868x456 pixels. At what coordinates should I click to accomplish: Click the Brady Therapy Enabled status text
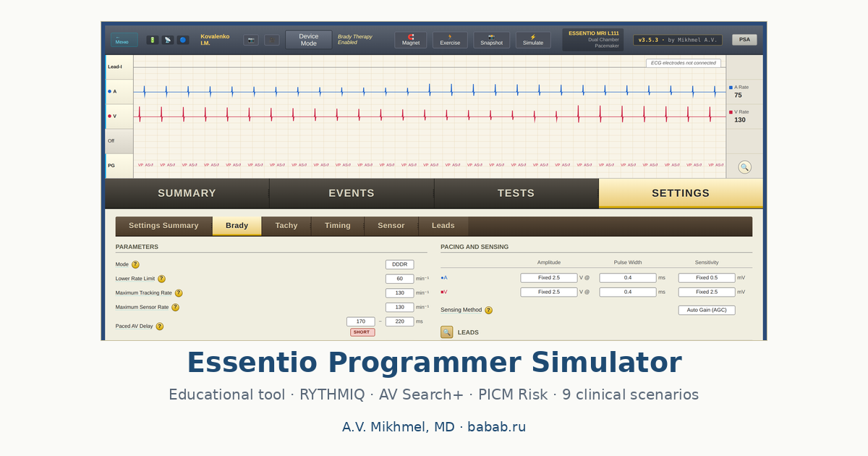[355, 39]
